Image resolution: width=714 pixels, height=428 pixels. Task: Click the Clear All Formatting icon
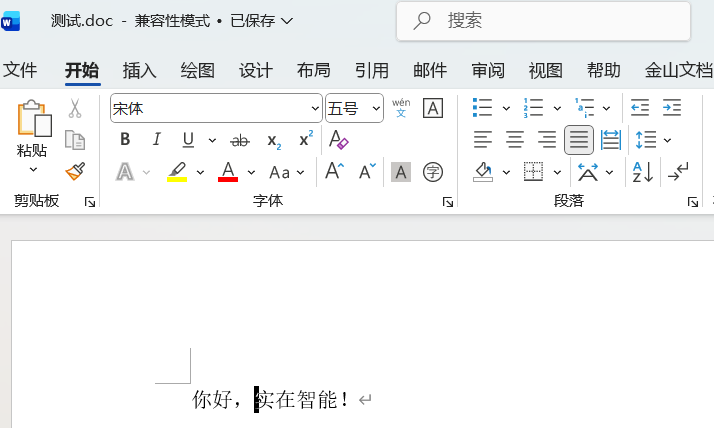pos(339,140)
